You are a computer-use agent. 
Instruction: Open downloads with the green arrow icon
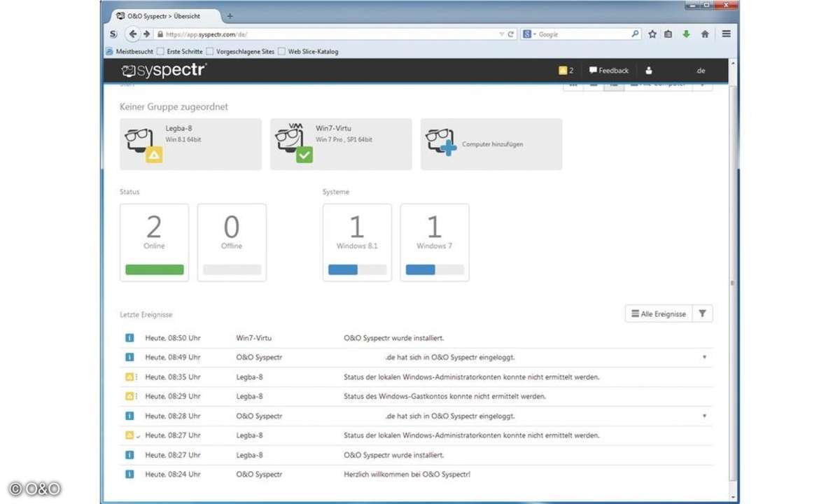click(687, 34)
